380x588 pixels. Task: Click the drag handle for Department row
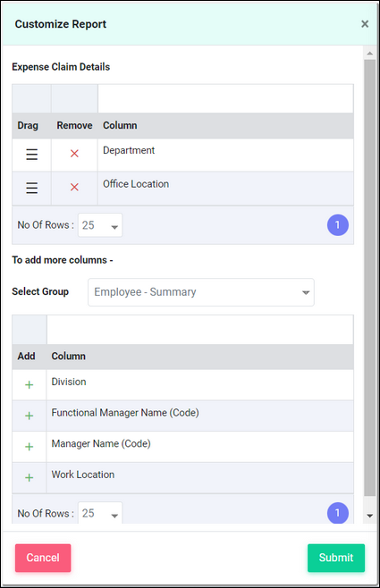[x=31, y=154]
